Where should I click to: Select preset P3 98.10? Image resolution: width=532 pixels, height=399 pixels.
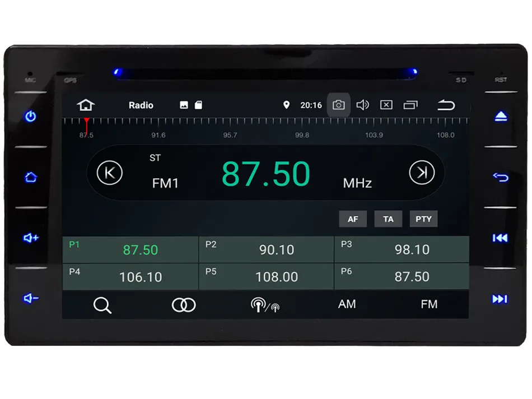402,249
